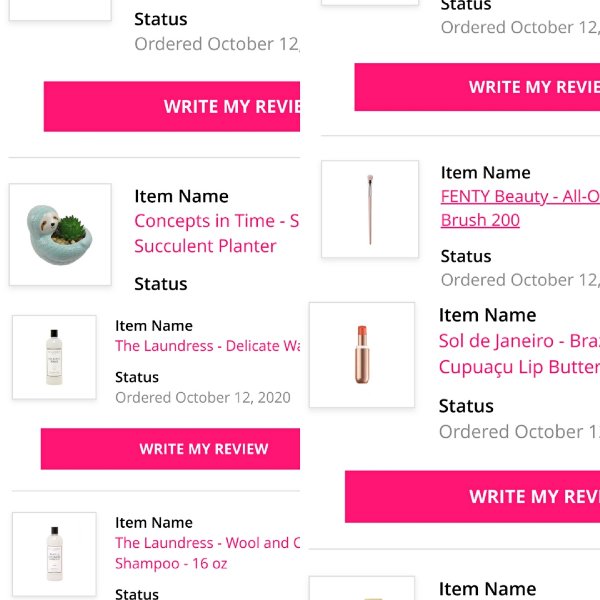This screenshot has height=600, width=600.
Task: Write review button above FENTY Beauty brush
Action: pos(477,87)
